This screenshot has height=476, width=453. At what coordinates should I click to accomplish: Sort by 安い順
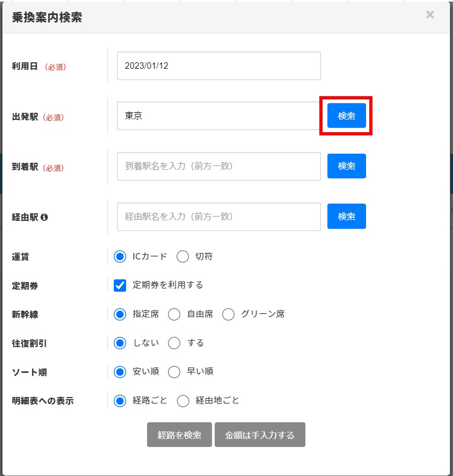(x=120, y=372)
